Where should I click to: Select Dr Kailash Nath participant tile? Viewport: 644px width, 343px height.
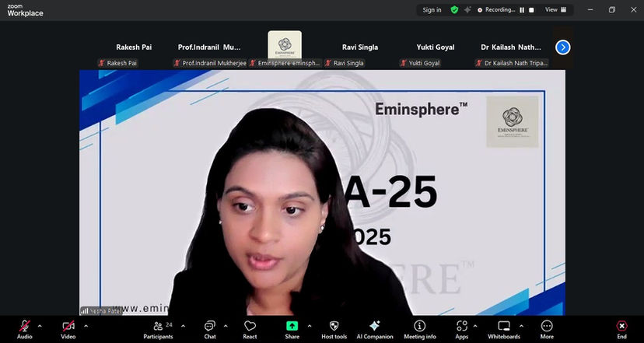[511, 47]
